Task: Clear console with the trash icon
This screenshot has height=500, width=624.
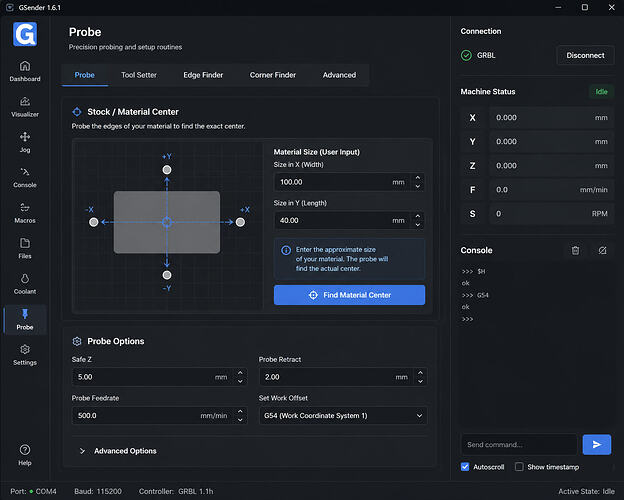Action: 575,250
